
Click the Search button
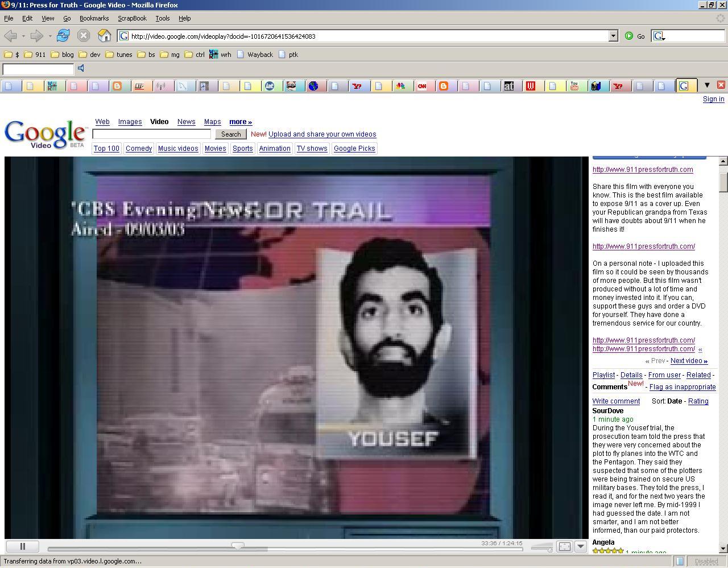(230, 134)
